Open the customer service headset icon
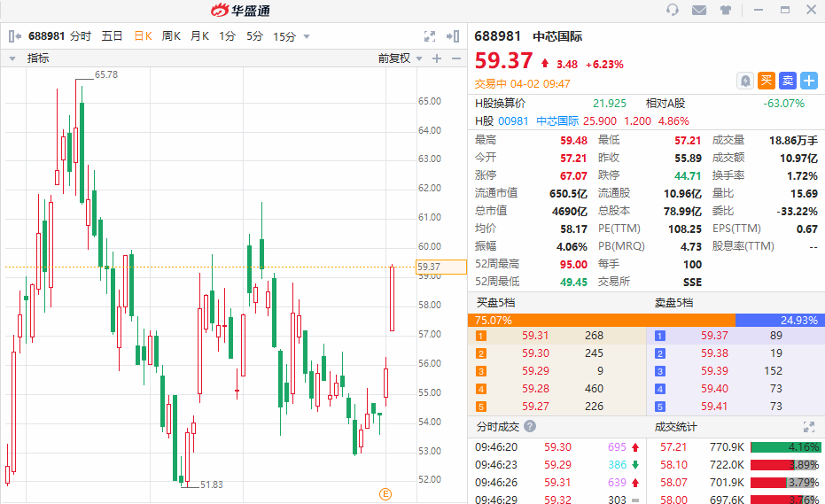This screenshot has height=504, width=825. (x=672, y=10)
